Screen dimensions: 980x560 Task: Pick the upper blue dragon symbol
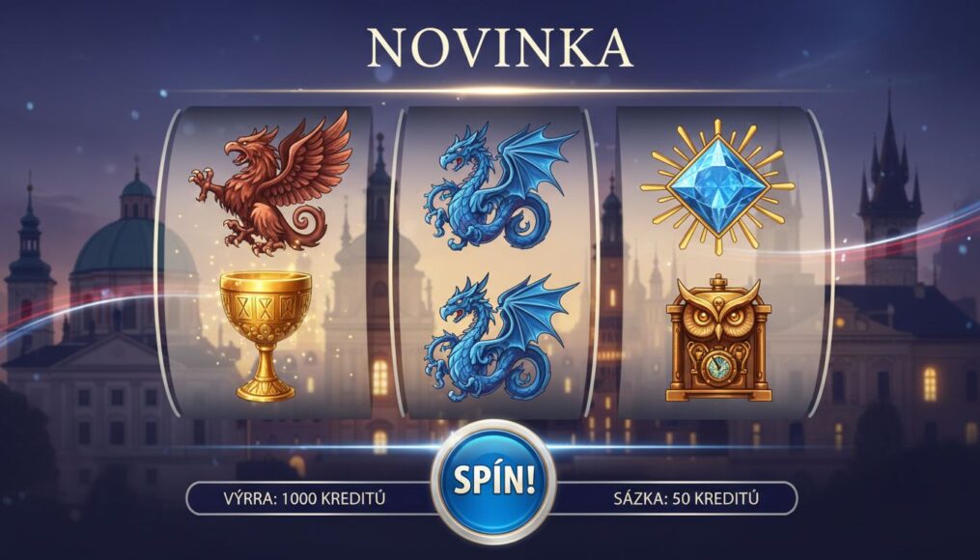(498, 185)
